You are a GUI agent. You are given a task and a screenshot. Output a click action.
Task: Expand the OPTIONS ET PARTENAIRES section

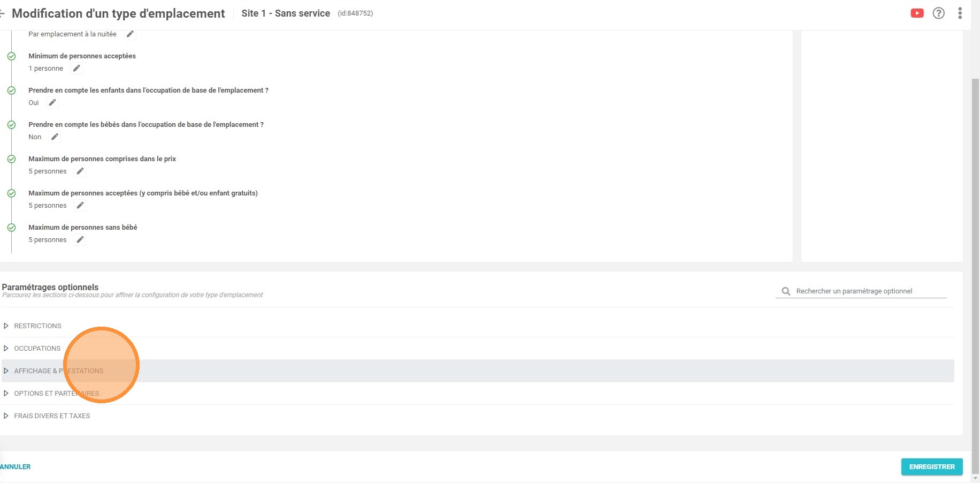pos(478,393)
